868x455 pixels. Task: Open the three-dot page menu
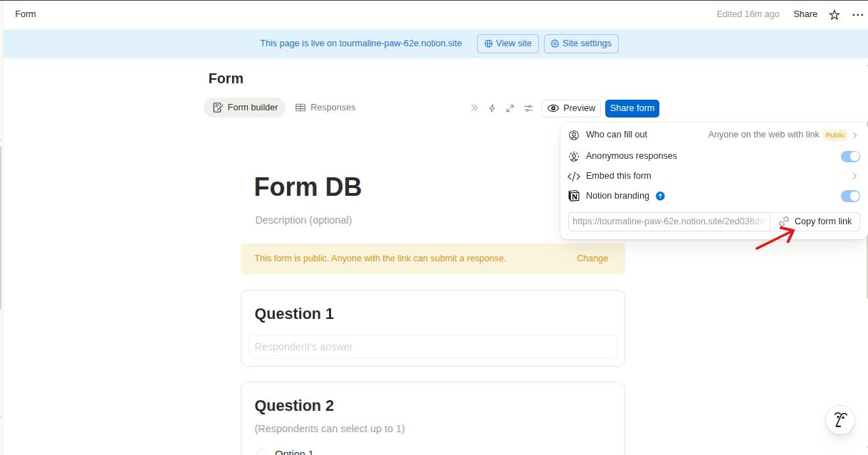pos(857,14)
